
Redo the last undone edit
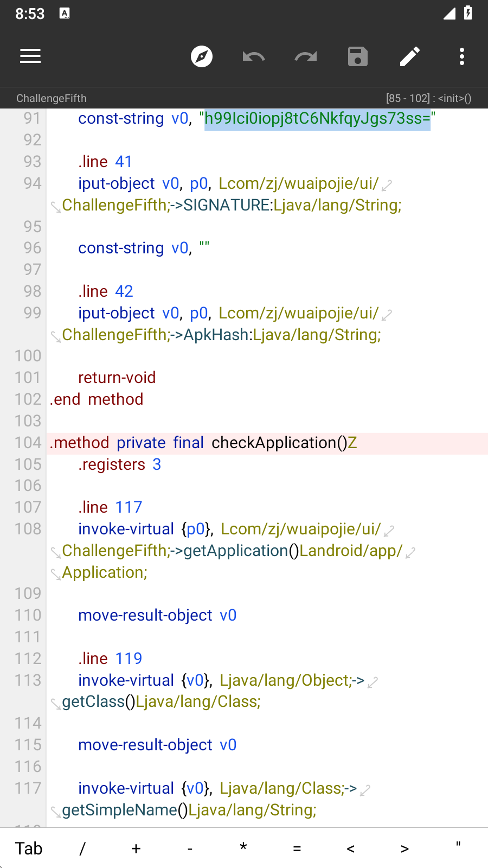click(306, 56)
